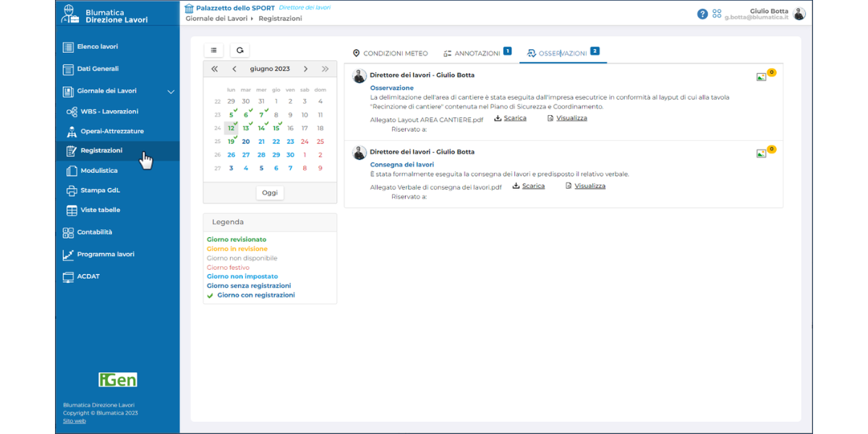Switch to the Annotazioni tab

(x=472, y=54)
